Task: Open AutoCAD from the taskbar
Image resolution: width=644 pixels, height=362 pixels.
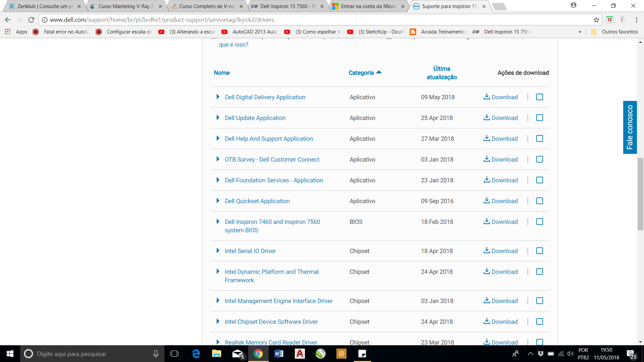Action: tap(300, 354)
